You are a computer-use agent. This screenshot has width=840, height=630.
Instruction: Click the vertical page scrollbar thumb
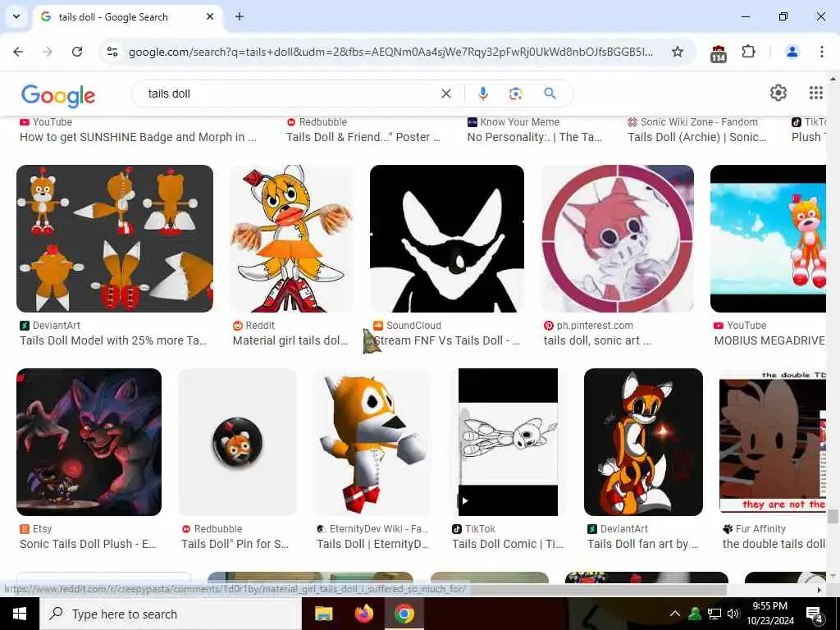click(x=832, y=517)
